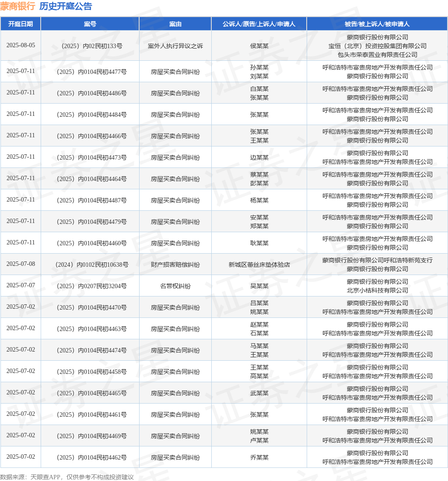Click plaintiff 卢某某
448x481 pixels.
(259, 441)
